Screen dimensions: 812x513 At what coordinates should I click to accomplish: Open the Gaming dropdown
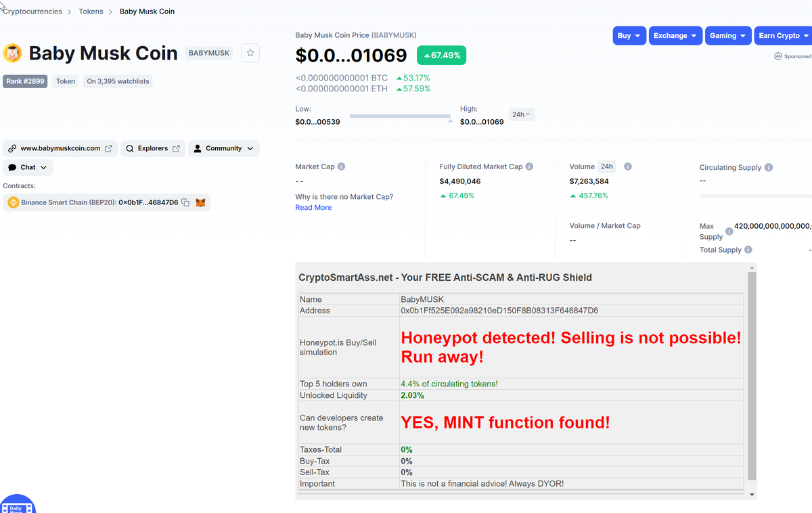pos(728,36)
